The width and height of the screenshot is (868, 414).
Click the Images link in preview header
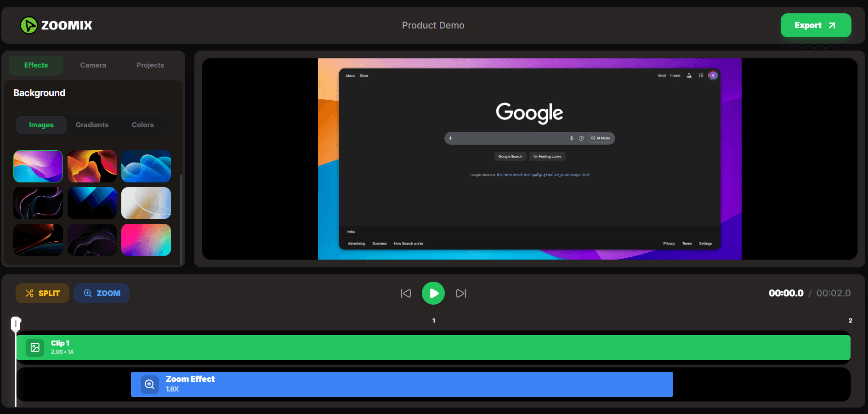[675, 75]
